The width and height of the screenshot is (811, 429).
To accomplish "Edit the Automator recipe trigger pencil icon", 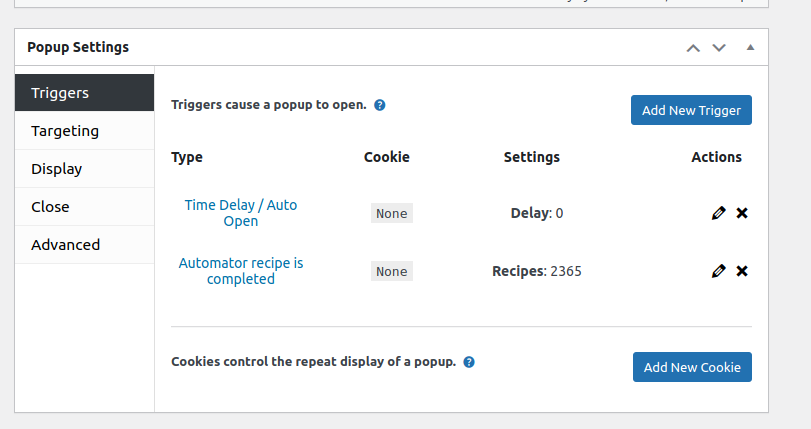I will tap(718, 271).
